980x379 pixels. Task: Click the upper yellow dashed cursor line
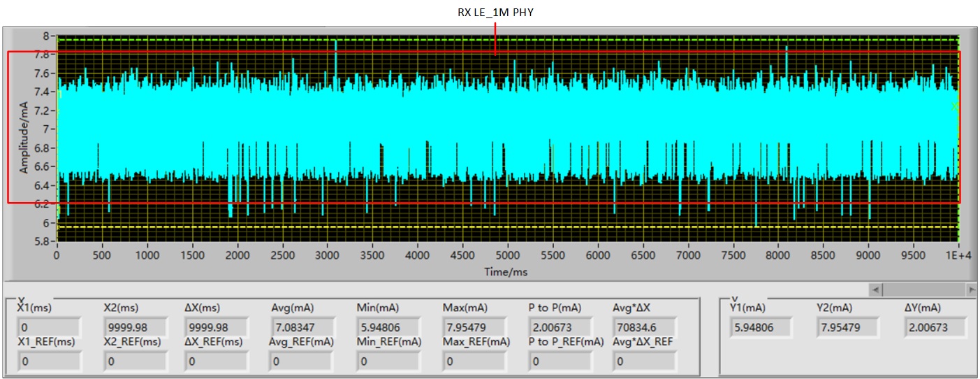[x=489, y=40]
